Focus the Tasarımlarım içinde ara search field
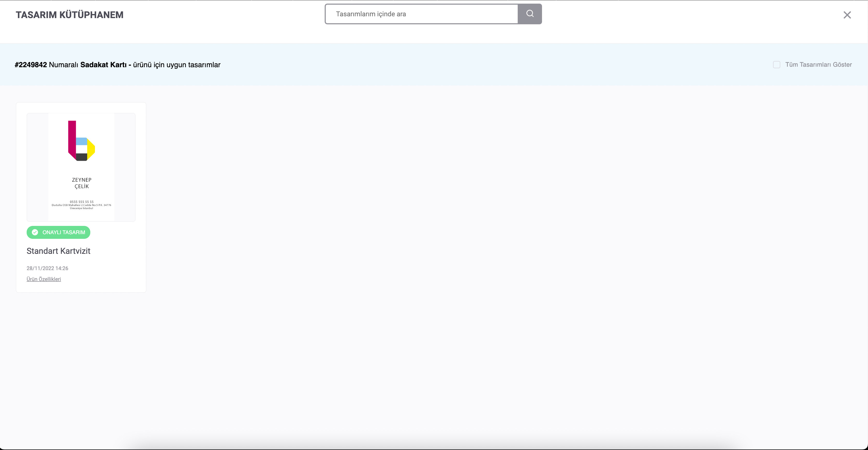This screenshot has height=450, width=868. pos(421,14)
